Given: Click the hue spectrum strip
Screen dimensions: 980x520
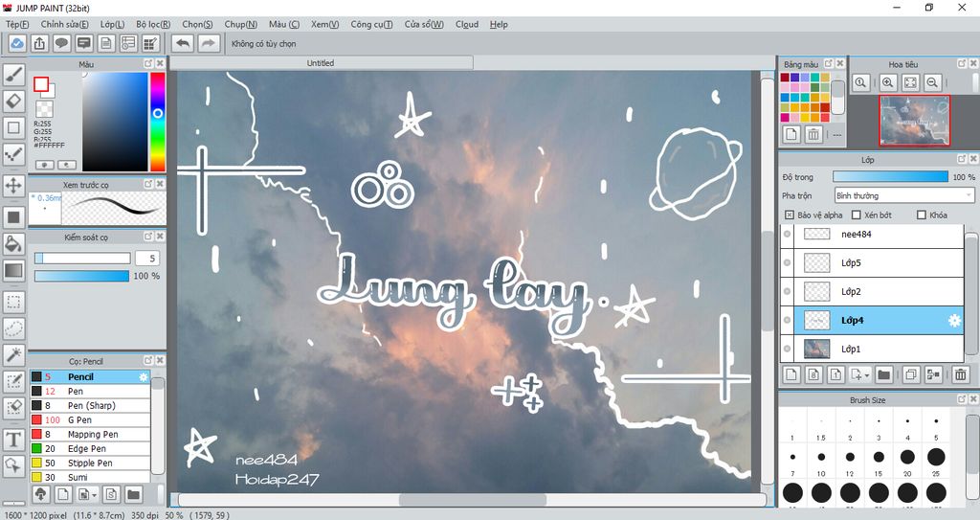Looking at the screenshot, I should 158,122.
